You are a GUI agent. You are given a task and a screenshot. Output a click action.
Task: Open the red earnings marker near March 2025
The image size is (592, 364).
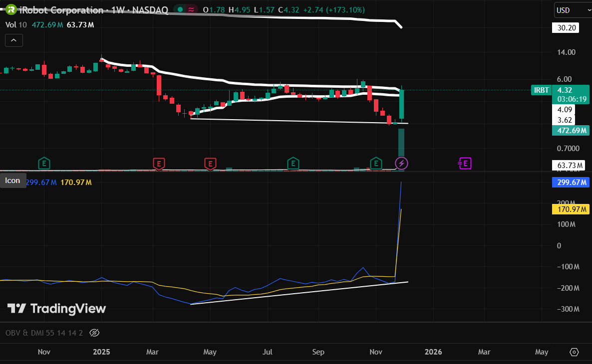(159, 164)
